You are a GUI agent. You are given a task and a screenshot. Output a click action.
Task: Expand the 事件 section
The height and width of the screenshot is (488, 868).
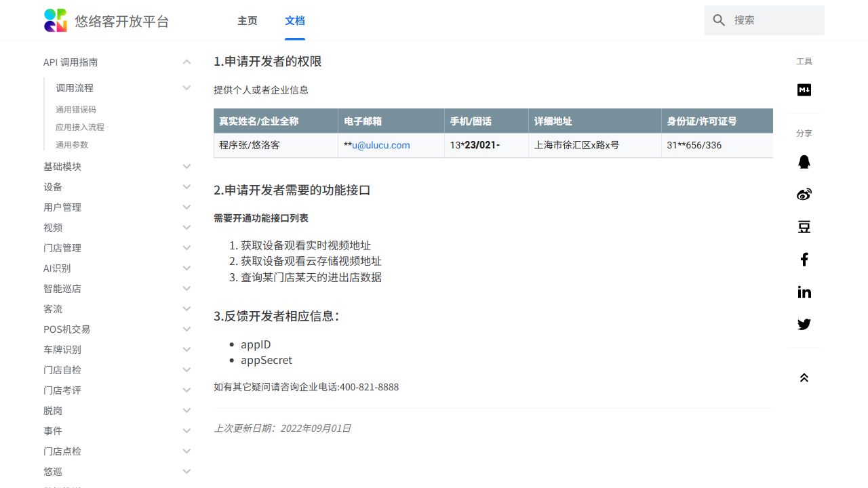(x=186, y=431)
